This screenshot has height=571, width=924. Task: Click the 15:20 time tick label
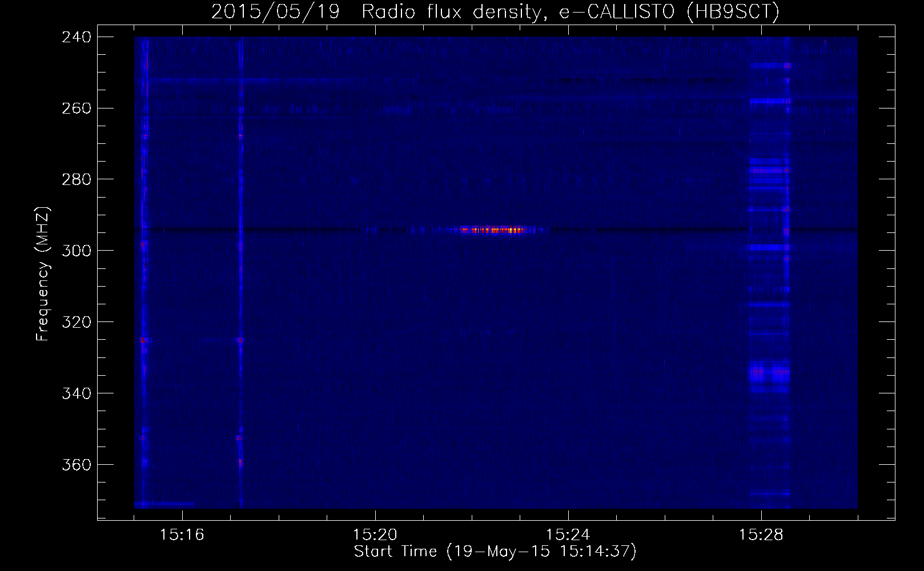tap(375, 535)
